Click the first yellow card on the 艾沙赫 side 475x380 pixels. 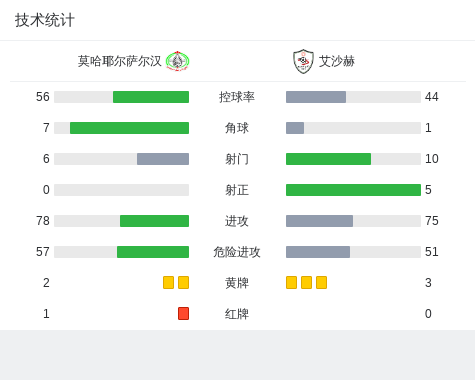click(291, 282)
